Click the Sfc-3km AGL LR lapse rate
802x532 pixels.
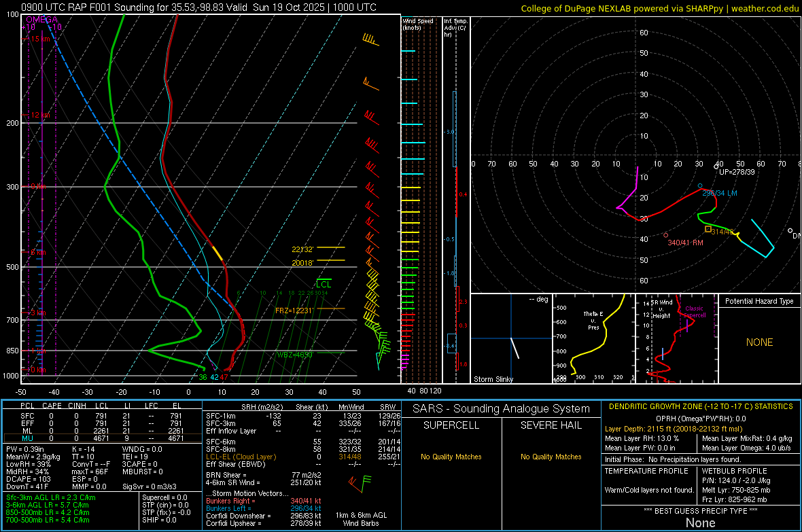pos(51,498)
